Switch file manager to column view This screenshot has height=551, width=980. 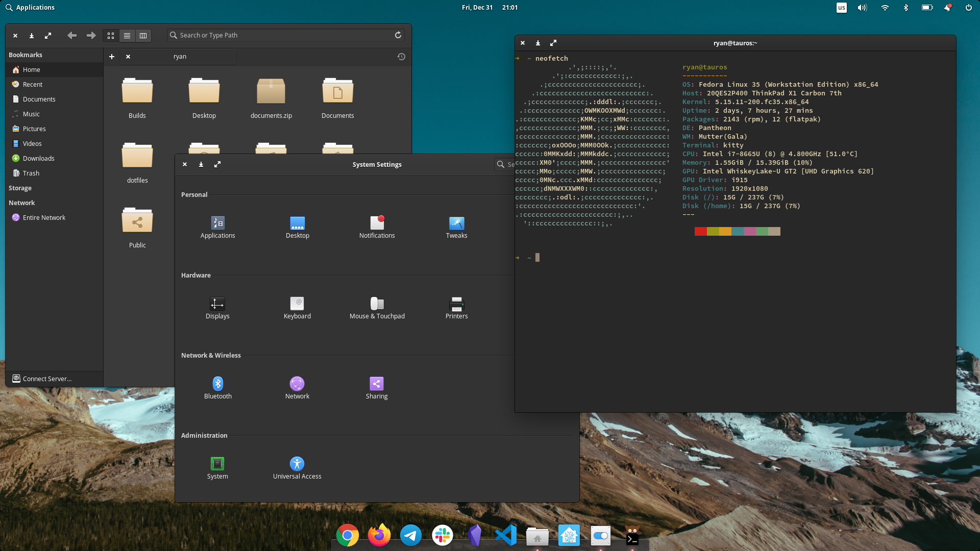tap(143, 35)
